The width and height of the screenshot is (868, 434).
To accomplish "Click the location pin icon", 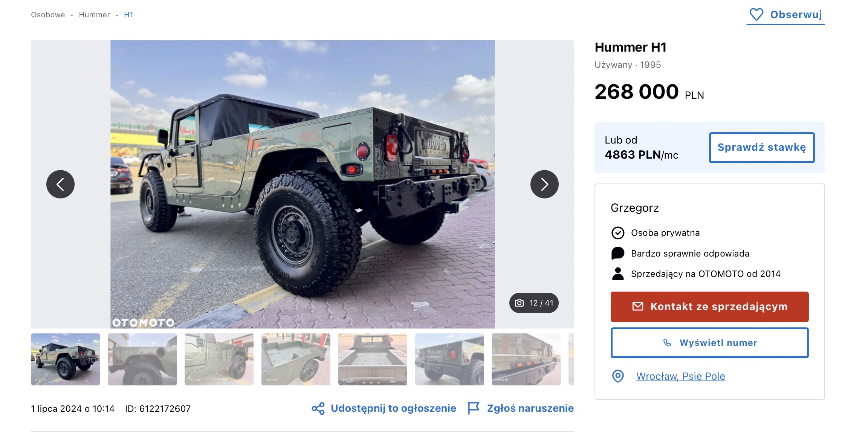I will coord(618,376).
